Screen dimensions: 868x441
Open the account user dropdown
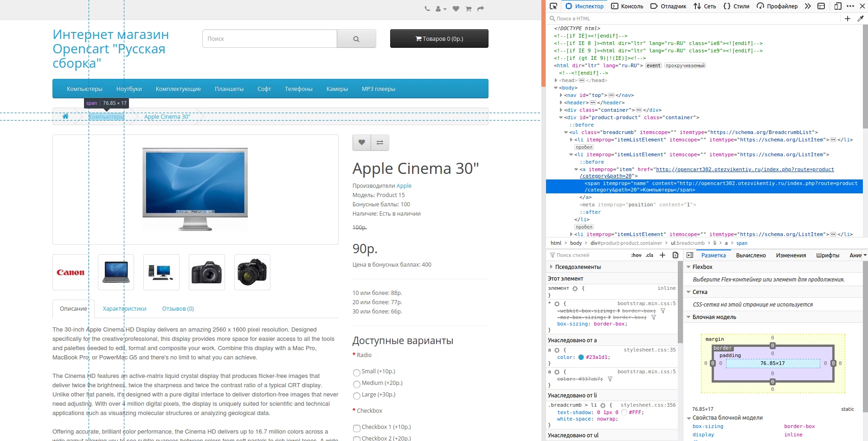[441, 9]
